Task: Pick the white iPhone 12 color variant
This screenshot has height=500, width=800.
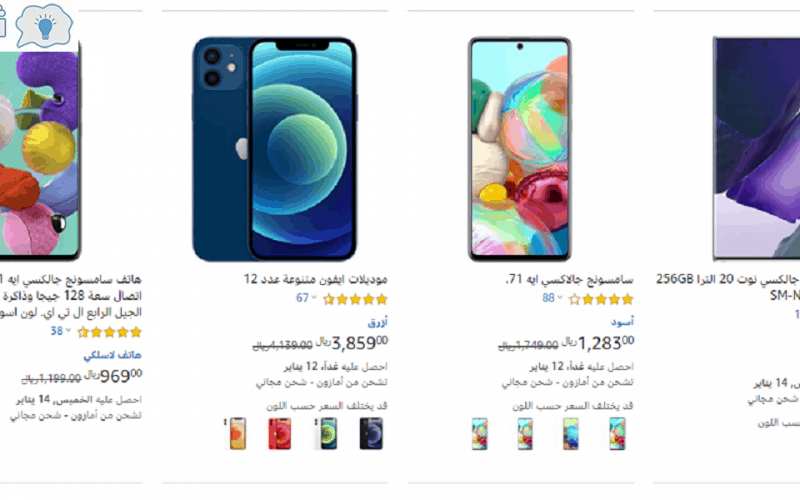Action: [x=235, y=434]
